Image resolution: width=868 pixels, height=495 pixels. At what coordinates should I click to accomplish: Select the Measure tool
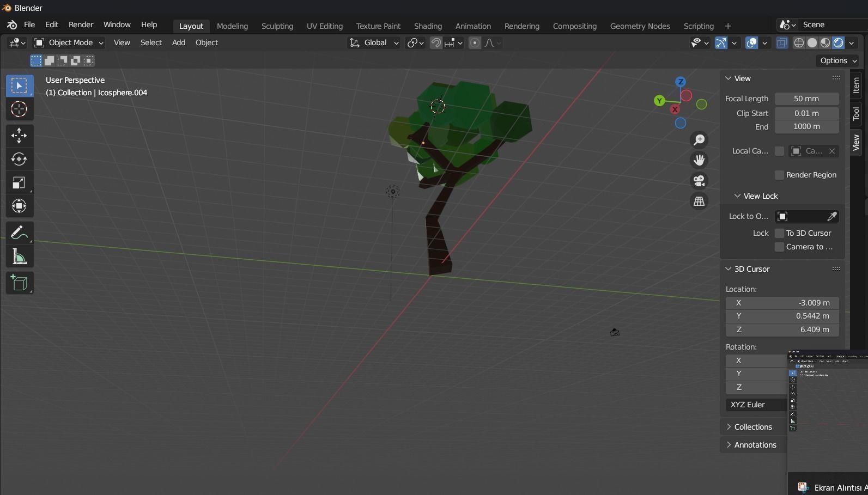coord(20,256)
